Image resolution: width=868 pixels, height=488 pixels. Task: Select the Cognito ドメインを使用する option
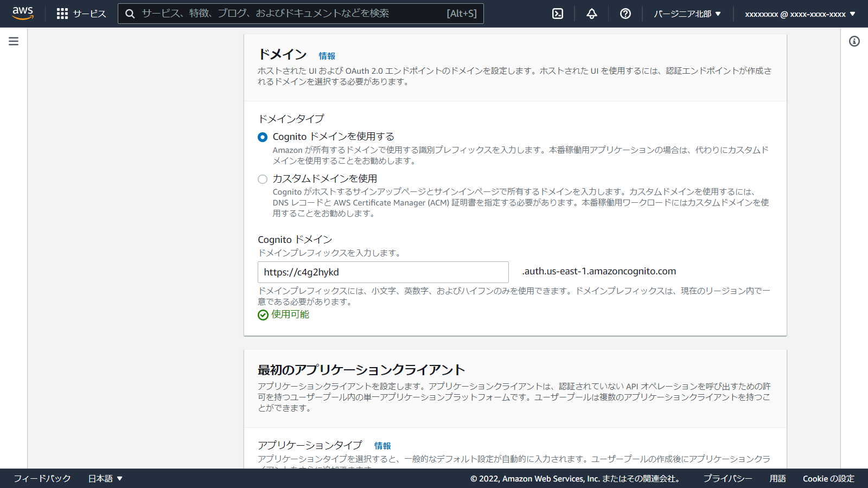263,137
